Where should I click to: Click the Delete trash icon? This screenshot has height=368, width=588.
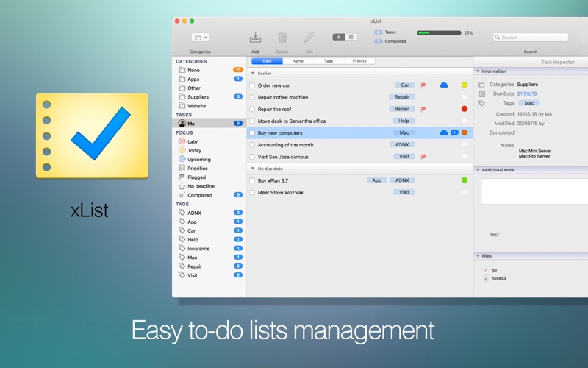[x=282, y=38]
